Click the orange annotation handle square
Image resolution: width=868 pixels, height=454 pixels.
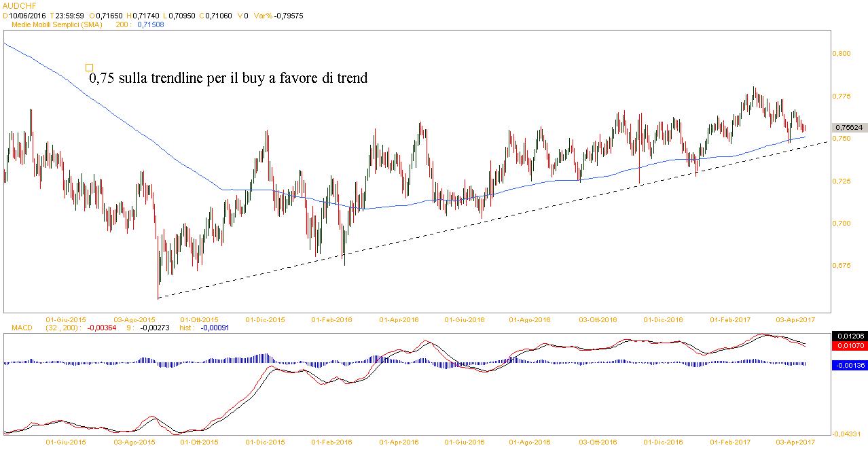tap(89, 67)
